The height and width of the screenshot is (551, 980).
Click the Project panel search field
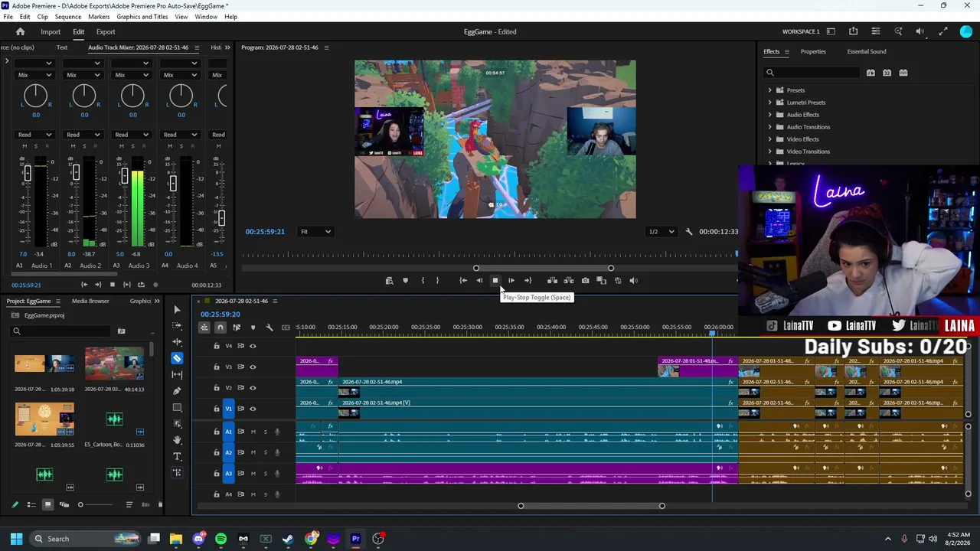click(61, 331)
